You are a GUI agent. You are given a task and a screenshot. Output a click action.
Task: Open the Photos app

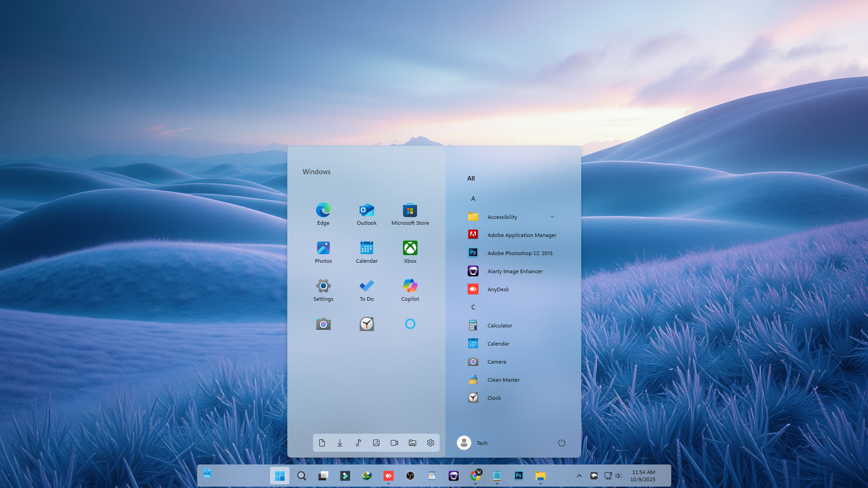pos(323,251)
